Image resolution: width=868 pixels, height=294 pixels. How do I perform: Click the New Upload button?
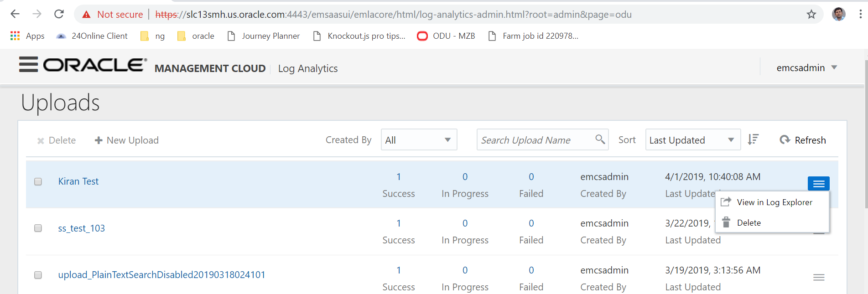coord(127,140)
